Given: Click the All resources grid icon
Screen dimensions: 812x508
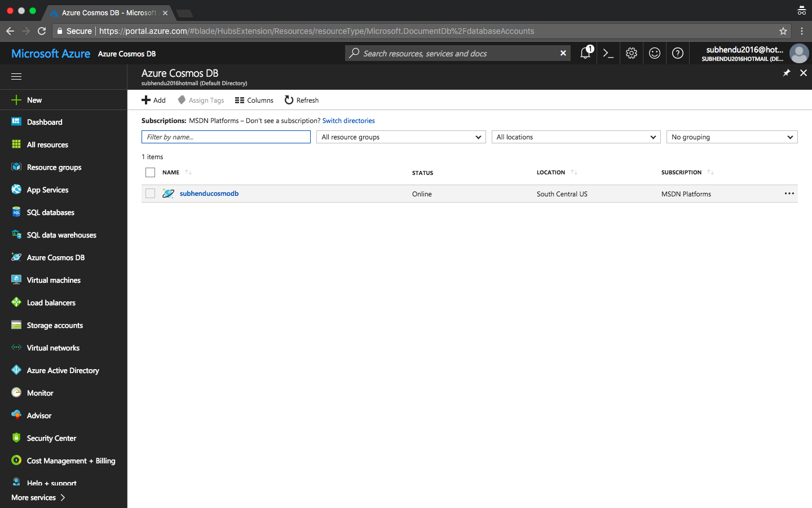Looking at the screenshot, I should pos(16,144).
